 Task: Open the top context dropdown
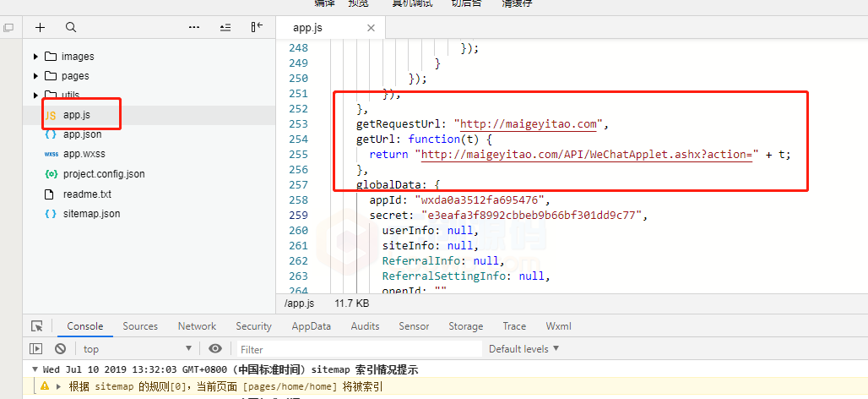tap(138, 349)
